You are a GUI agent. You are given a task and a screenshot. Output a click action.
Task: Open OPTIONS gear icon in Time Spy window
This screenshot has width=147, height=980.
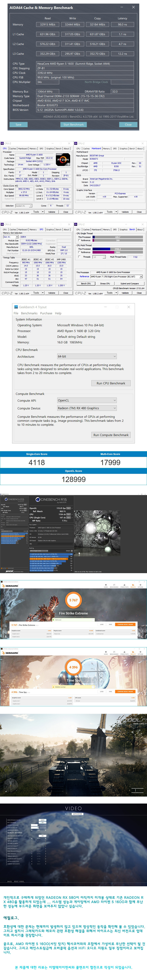[140, 653]
